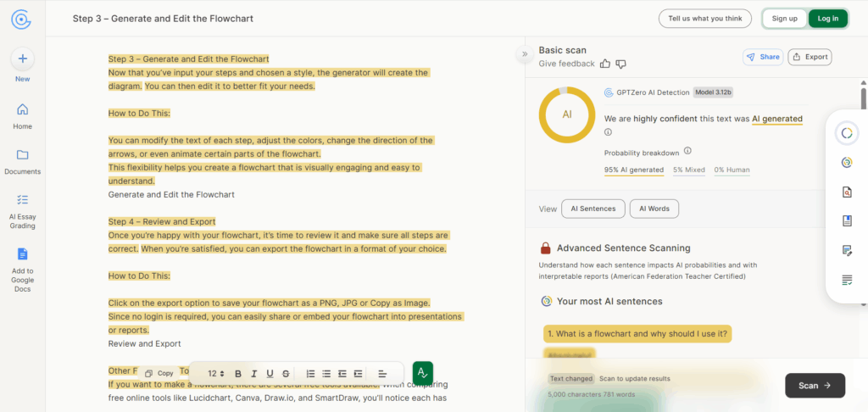Image resolution: width=868 pixels, height=412 pixels.
Task: Click the first circular scan icon in right rail
Action: [847, 133]
